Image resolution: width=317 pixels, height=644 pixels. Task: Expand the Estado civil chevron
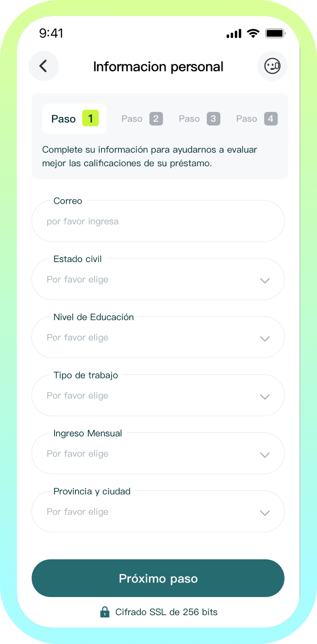point(265,281)
